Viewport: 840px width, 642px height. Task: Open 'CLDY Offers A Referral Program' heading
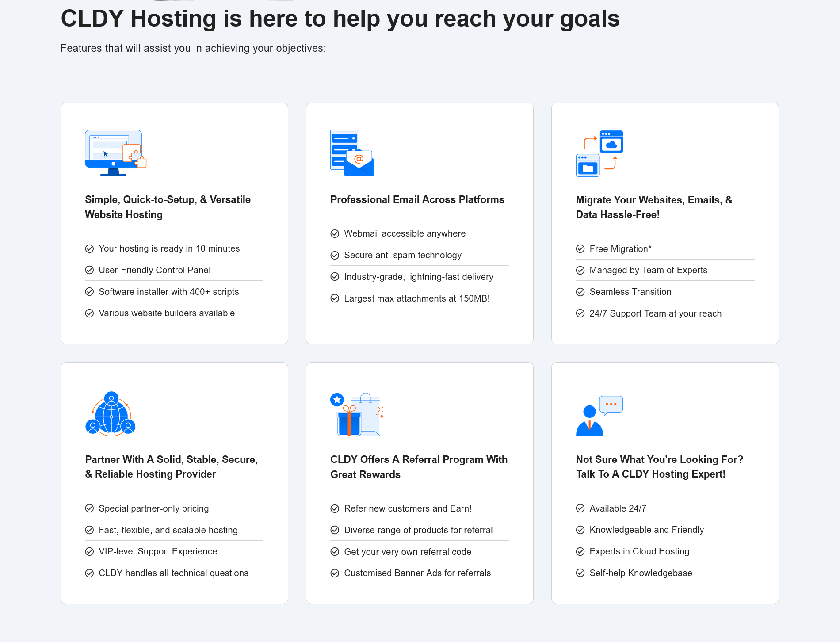419,467
